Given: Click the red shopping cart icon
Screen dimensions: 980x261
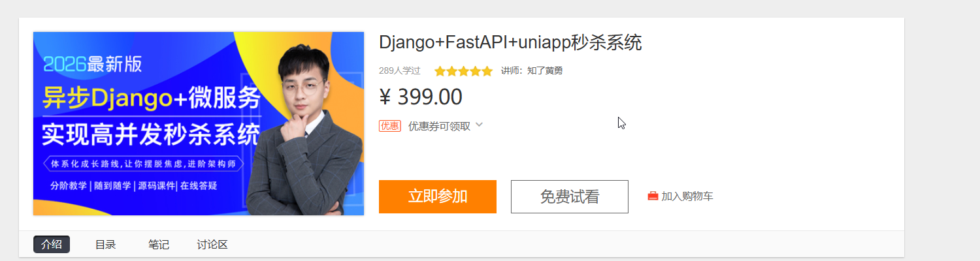Looking at the screenshot, I should [653, 196].
